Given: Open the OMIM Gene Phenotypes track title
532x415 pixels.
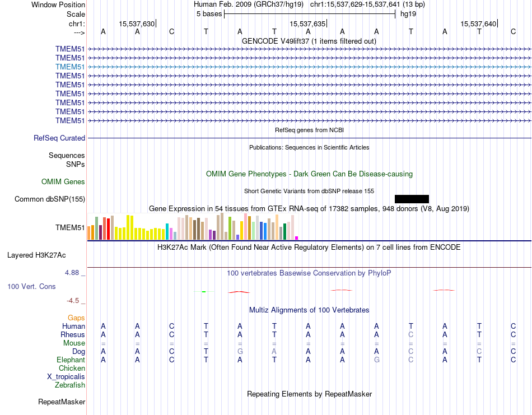Looking at the screenshot, I should coord(309,174).
